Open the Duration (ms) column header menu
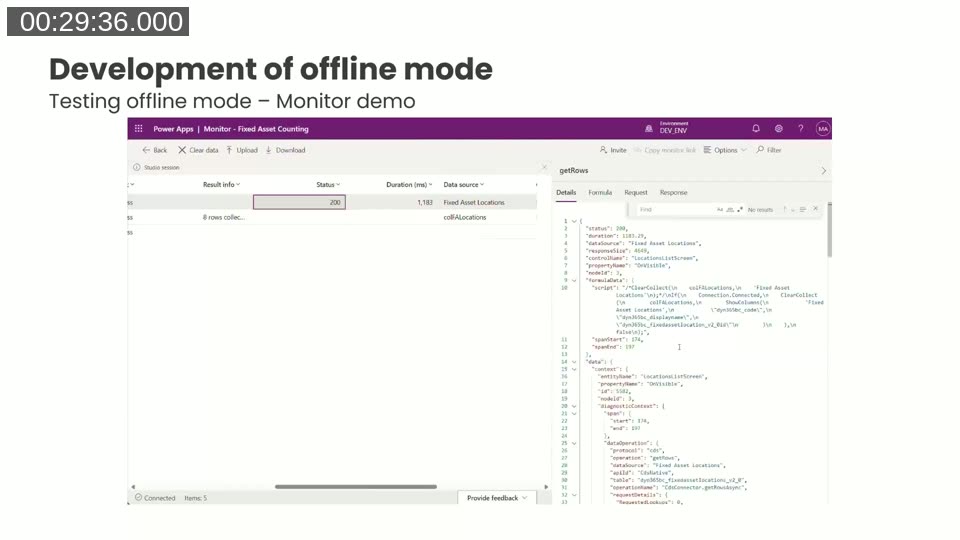The width and height of the screenshot is (960, 540). [409, 184]
